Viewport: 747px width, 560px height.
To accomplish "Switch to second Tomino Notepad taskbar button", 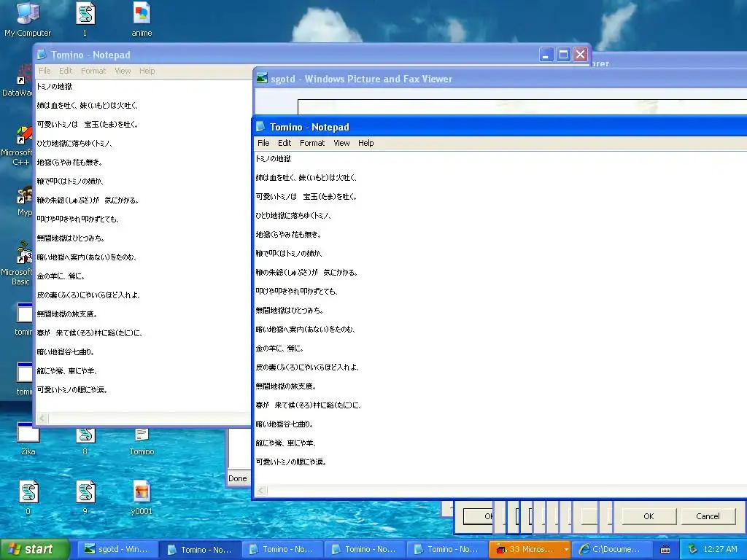I will [282, 549].
